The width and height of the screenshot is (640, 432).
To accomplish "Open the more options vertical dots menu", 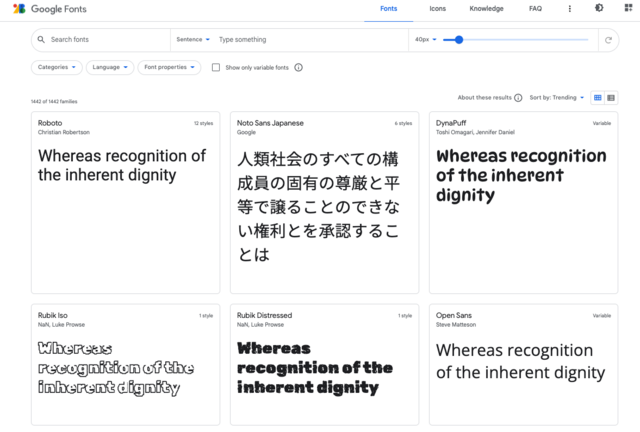I will 569,9.
